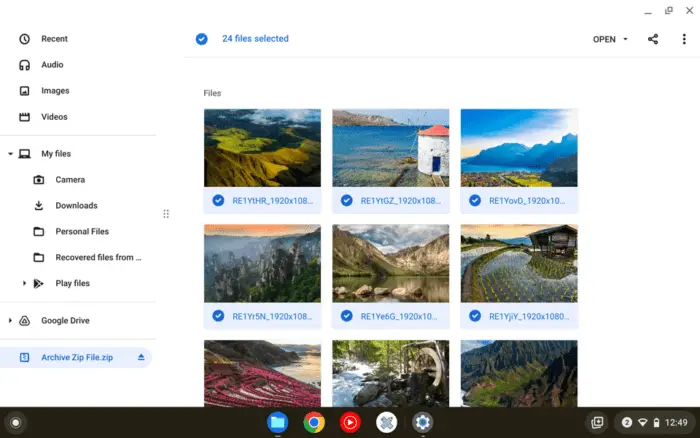Image resolution: width=700 pixels, height=438 pixels.
Task: Launch YouTube Music from the shelf
Action: [350, 422]
